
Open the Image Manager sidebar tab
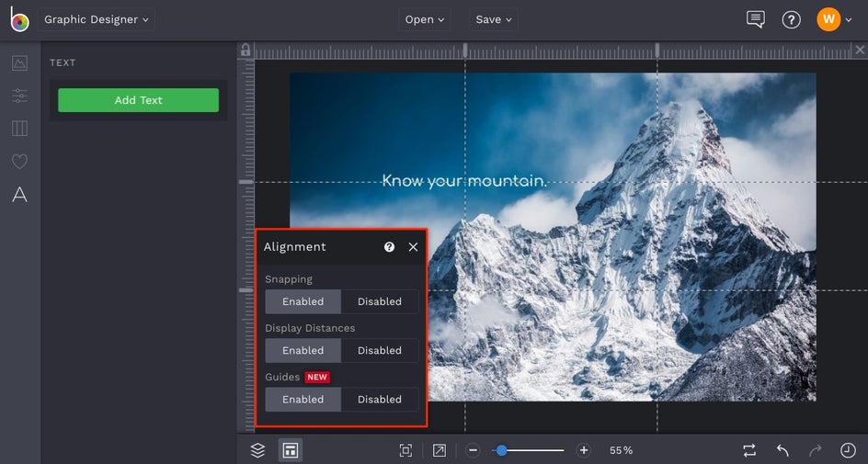click(19, 62)
